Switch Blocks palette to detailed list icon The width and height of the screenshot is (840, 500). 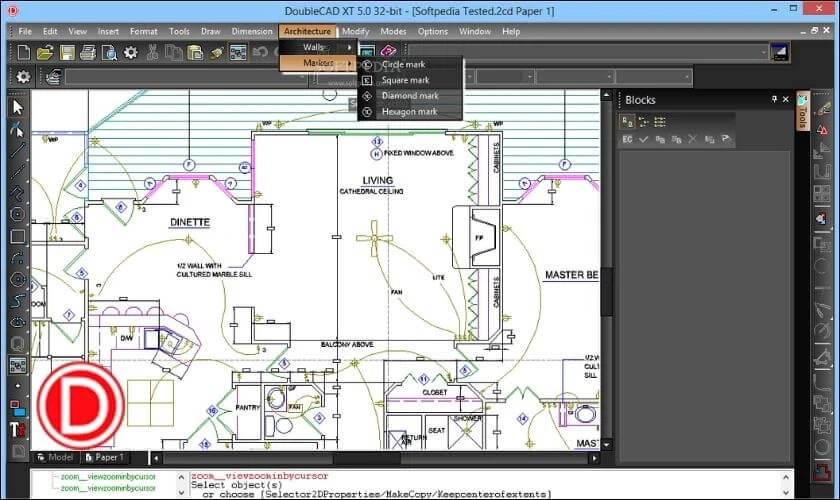click(x=660, y=122)
